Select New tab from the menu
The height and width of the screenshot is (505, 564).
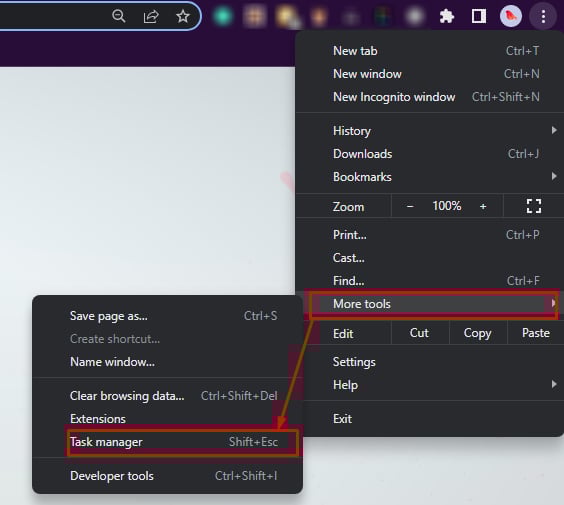[430, 51]
